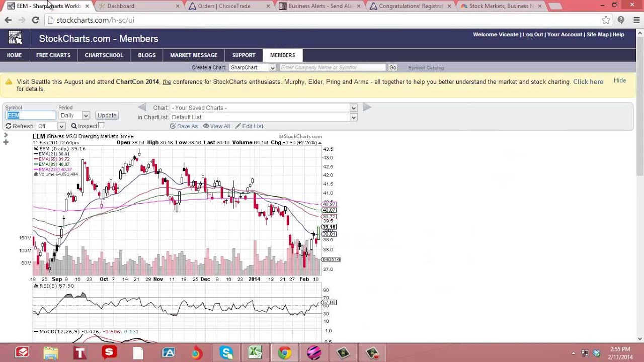The height and width of the screenshot is (362, 644).
Task: Collapse the chart header with the small triangle
Action: tap(319, 143)
